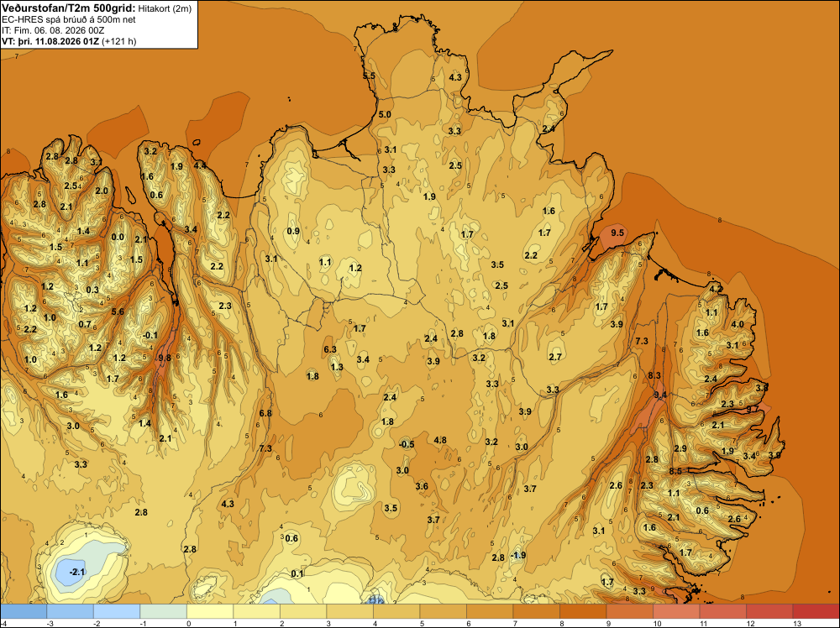840x628 pixels.
Task: Click the 9.5 temperature label on northeast coast
Action: pyautogui.click(x=617, y=233)
